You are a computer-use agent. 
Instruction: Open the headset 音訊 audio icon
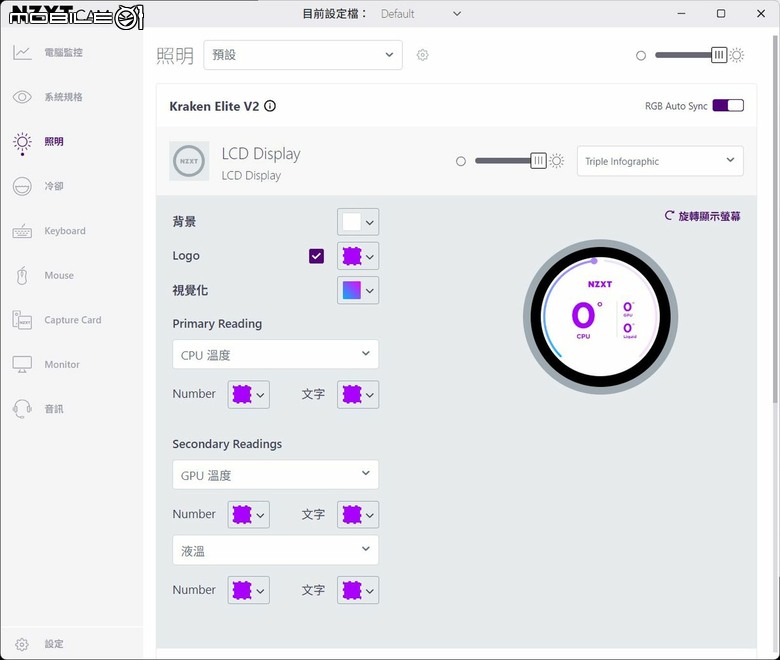22,409
